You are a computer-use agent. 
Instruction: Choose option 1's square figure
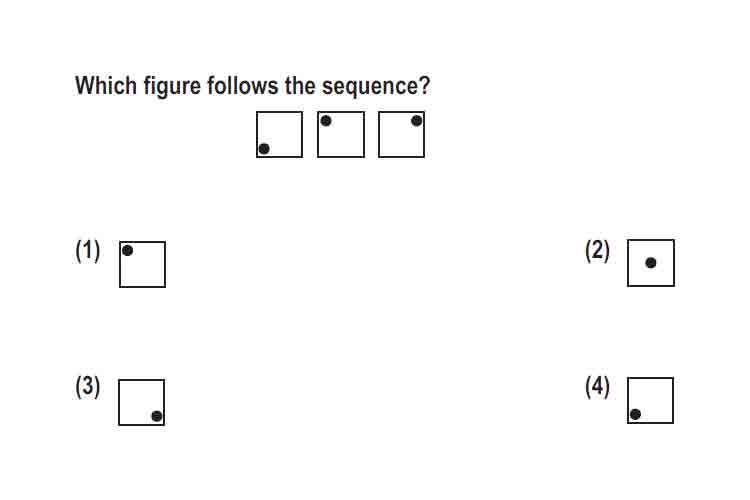click(x=143, y=264)
